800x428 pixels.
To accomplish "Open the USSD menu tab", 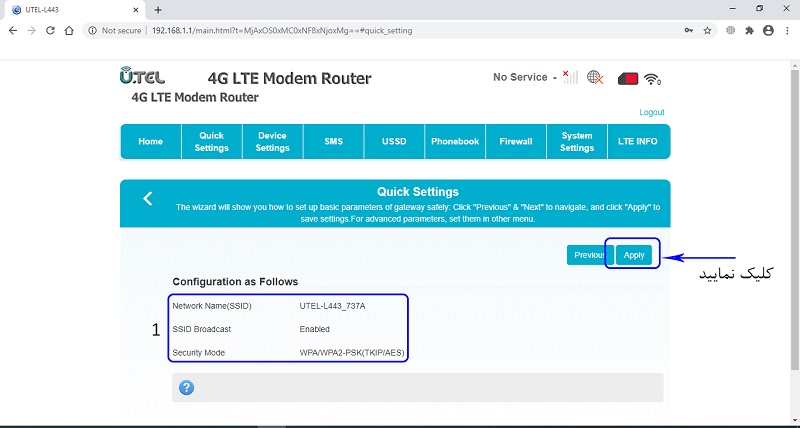I will coord(394,141).
